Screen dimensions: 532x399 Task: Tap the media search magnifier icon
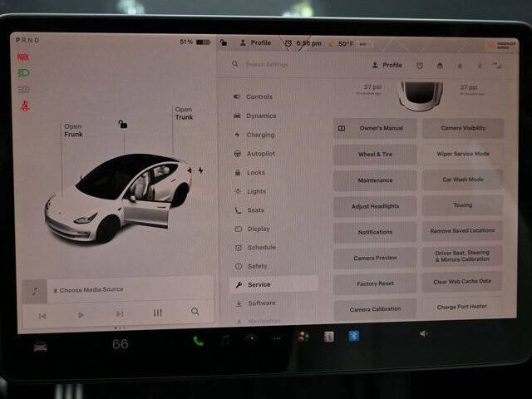pyautogui.click(x=195, y=311)
